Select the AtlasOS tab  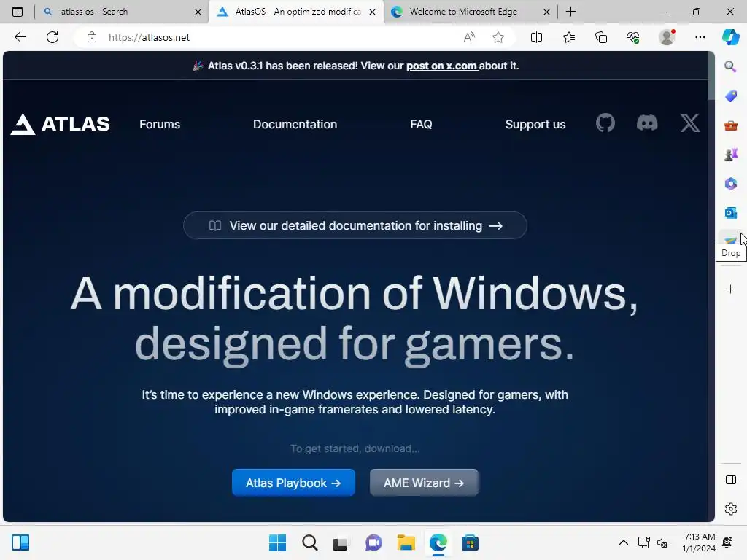click(x=296, y=12)
